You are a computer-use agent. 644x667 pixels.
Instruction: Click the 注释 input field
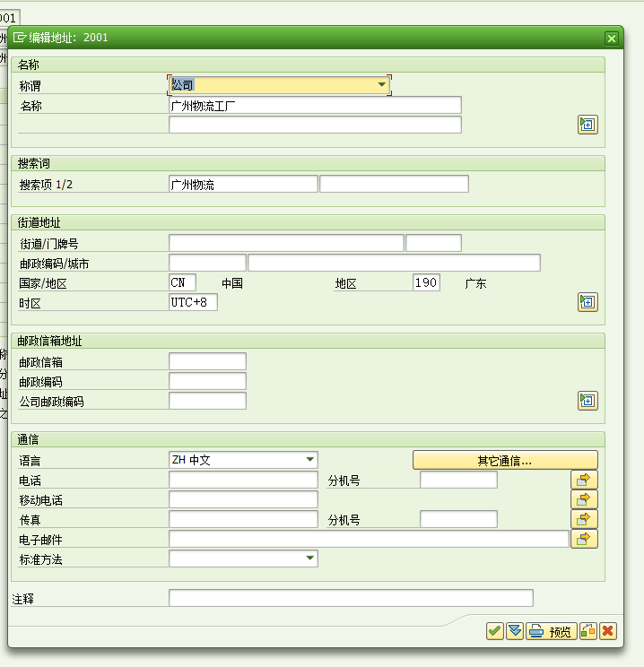pos(350,598)
